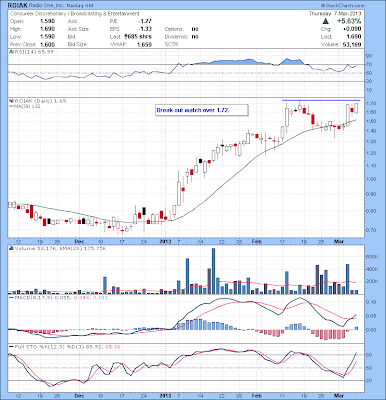Image resolution: width=386 pixels, height=400 pixels.
Task: Click the latest white candlestick near 1.69
Action: 356,108
